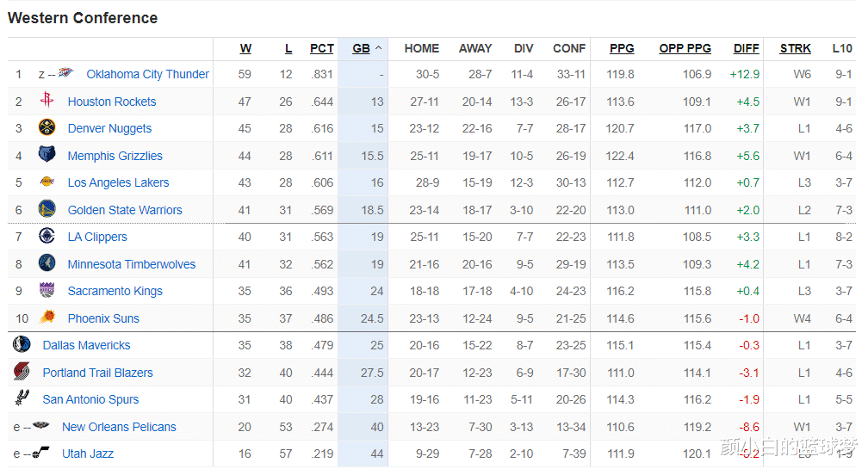This screenshot has height=469, width=868.
Task: Click the Denver Nuggets logo icon
Action: click(47, 127)
